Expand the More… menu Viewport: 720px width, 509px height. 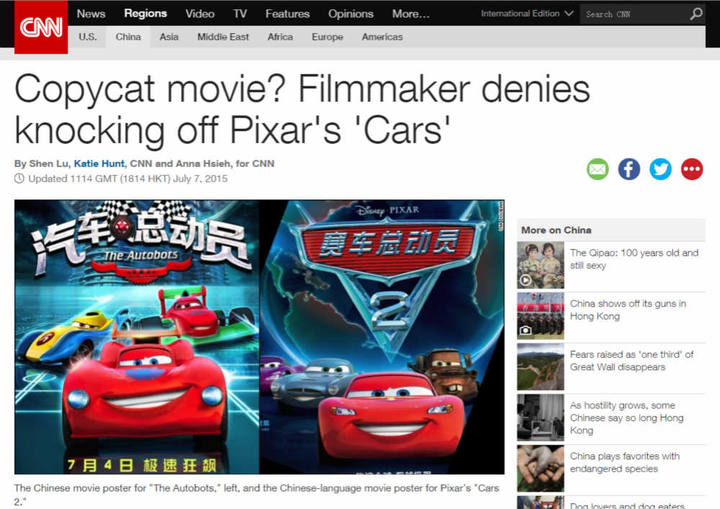pyautogui.click(x=411, y=14)
